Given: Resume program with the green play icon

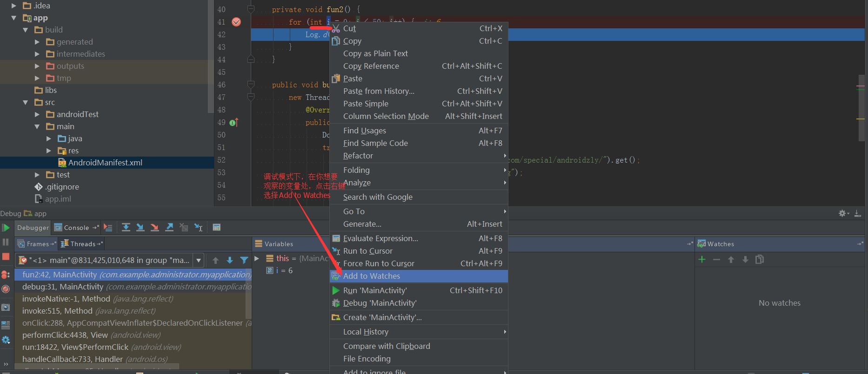Looking at the screenshot, I should 6,228.
